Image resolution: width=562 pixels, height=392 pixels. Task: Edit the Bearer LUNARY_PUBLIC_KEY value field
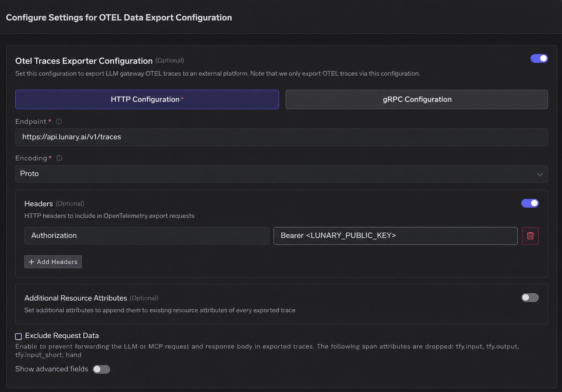(x=395, y=236)
